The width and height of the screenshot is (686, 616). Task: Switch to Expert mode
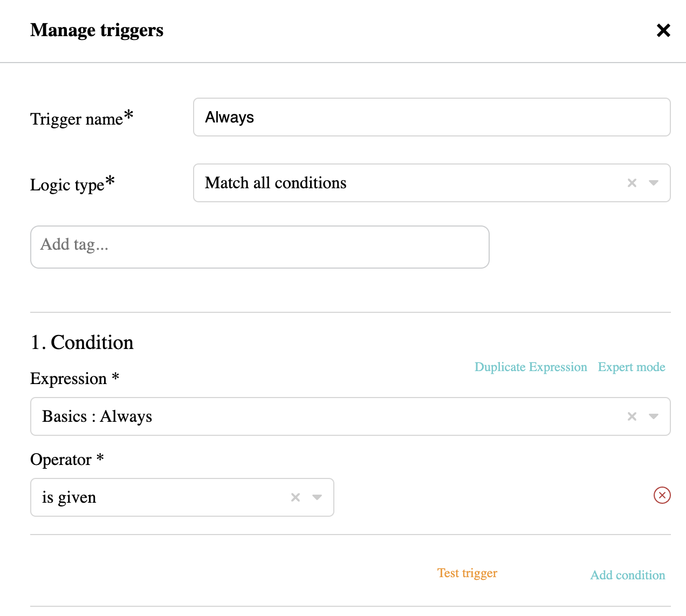[632, 367]
